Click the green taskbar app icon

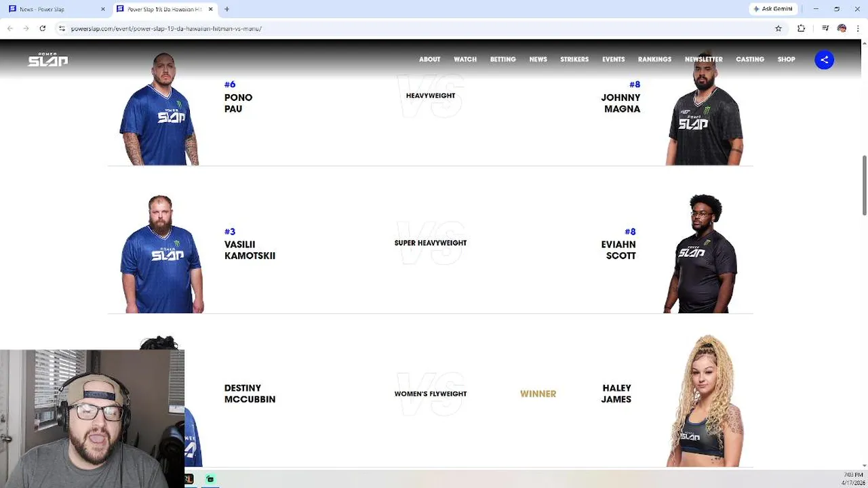tap(210, 479)
